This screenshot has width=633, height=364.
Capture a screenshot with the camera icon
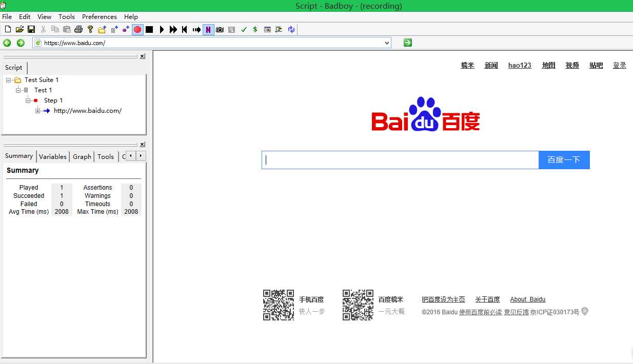(x=220, y=30)
